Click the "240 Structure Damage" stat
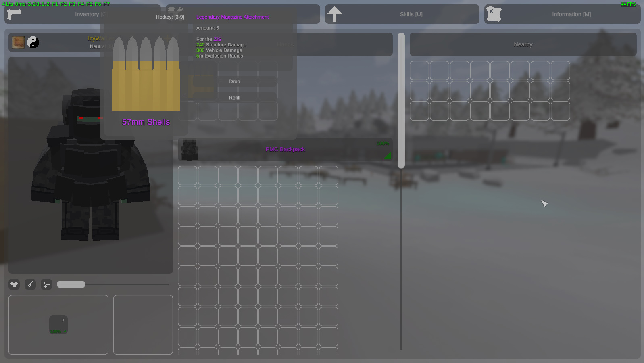 click(x=221, y=45)
